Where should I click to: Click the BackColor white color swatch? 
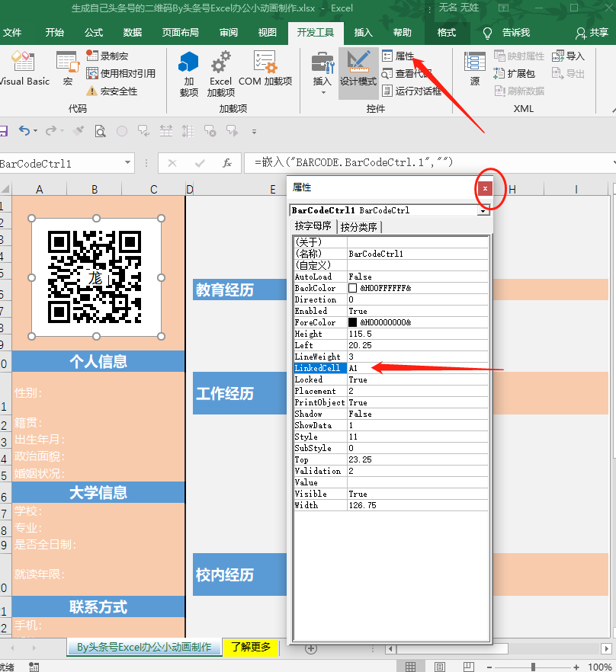353,288
